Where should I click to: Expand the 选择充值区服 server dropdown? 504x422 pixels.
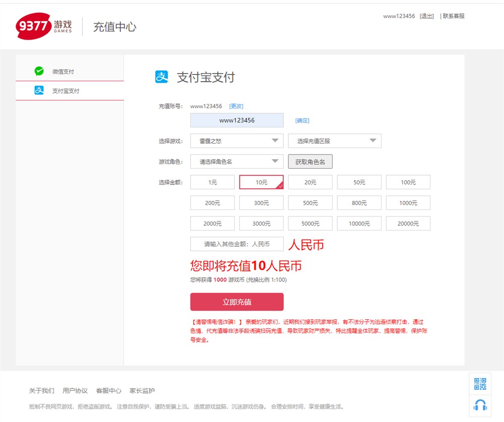pos(335,141)
